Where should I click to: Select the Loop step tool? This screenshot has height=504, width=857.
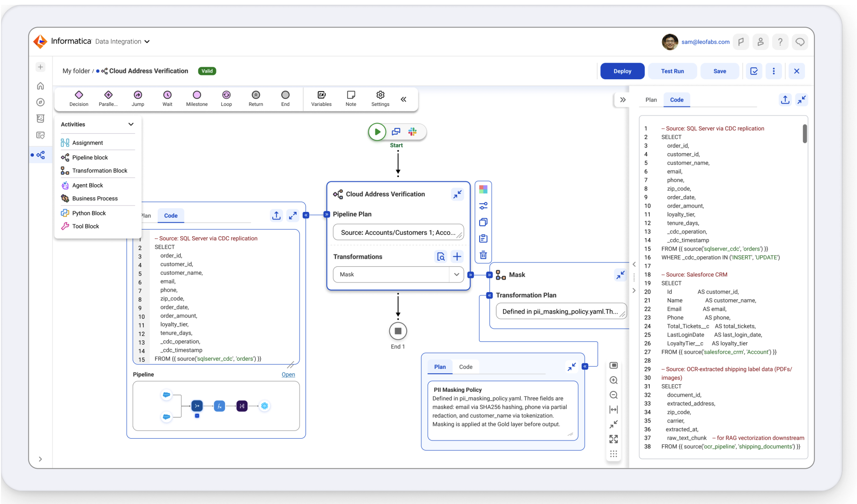226,99
